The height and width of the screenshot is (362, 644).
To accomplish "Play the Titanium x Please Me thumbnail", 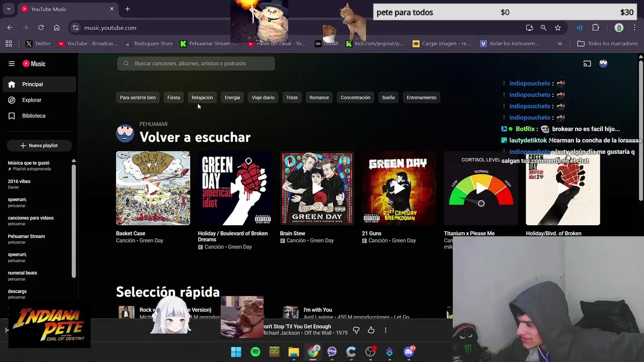I will pos(481,188).
